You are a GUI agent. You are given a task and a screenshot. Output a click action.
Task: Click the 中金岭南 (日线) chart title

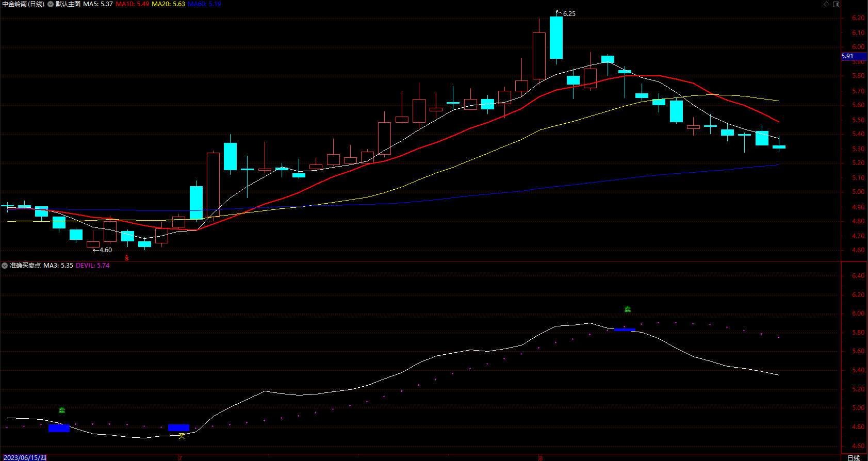pos(23,4)
